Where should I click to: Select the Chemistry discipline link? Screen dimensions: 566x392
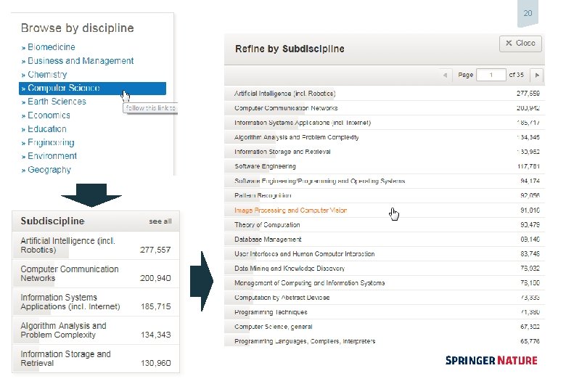coord(47,75)
